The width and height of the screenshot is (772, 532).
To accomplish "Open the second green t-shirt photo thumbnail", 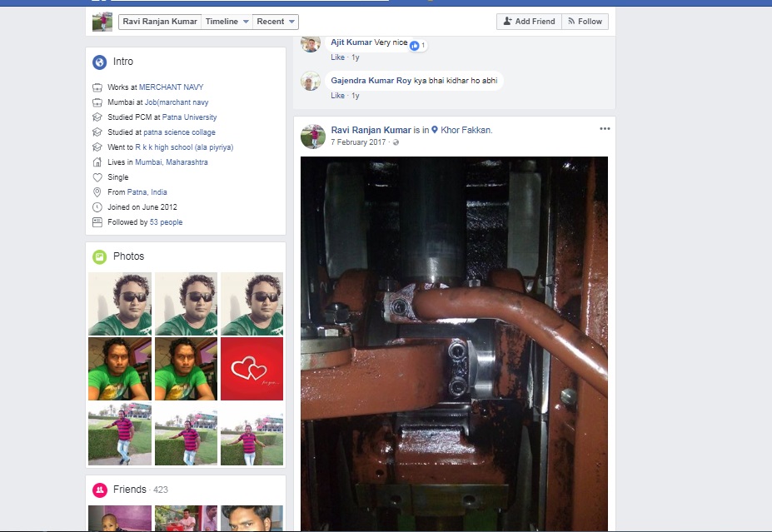I will (186, 369).
